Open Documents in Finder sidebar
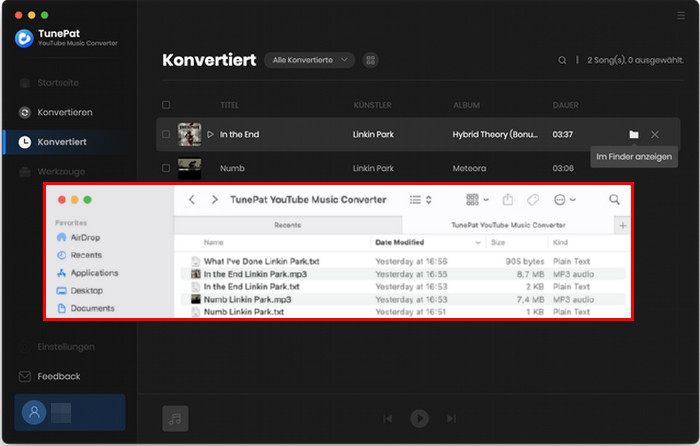This screenshot has height=446, width=700. 86,308
